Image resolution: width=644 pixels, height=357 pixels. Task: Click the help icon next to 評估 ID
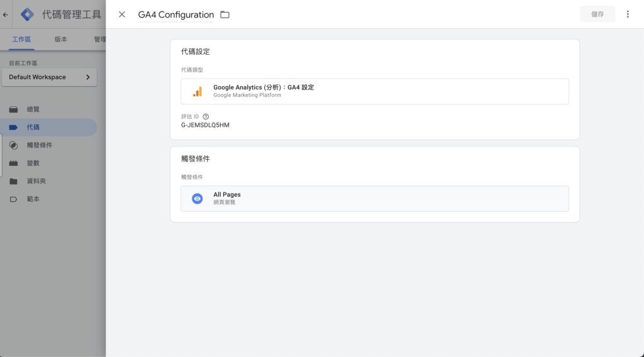[x=206, y=116]
